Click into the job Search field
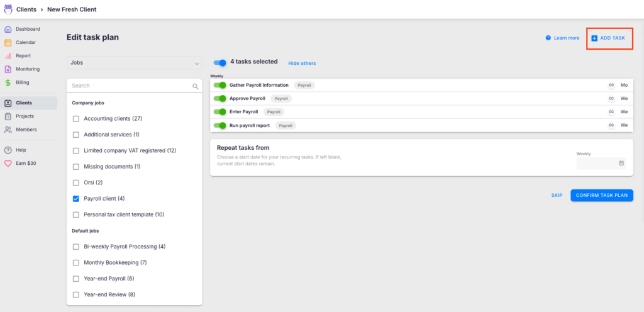Viewport: 644px width, 312px height. pyautogui.click(x=129, y=86)
